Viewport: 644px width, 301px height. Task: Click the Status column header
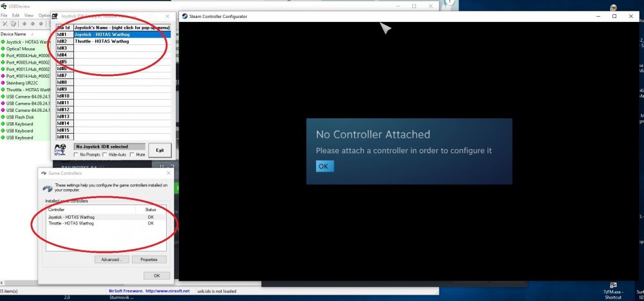[151, 210]
